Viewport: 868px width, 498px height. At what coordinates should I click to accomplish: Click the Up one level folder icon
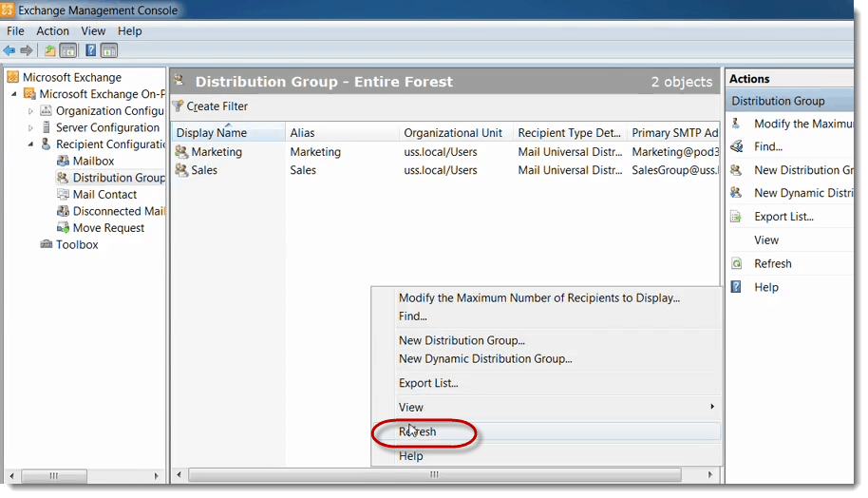coord(49,51)
